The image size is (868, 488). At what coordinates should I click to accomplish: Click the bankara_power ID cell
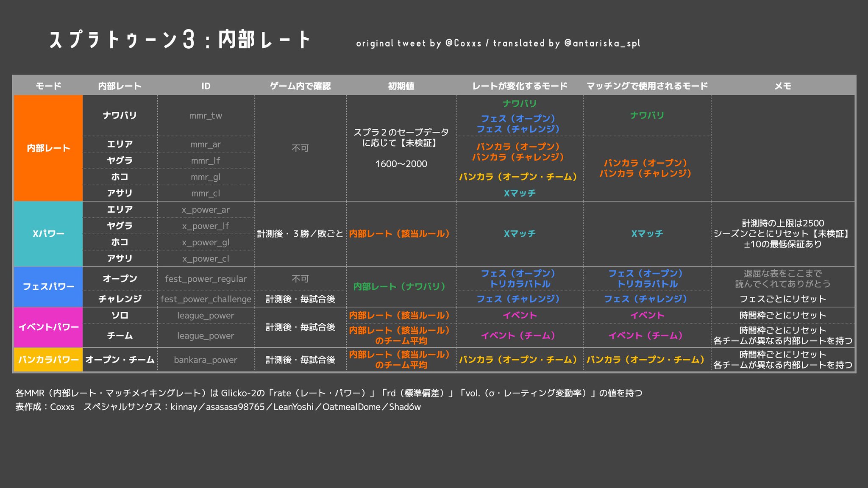[206, 360]
